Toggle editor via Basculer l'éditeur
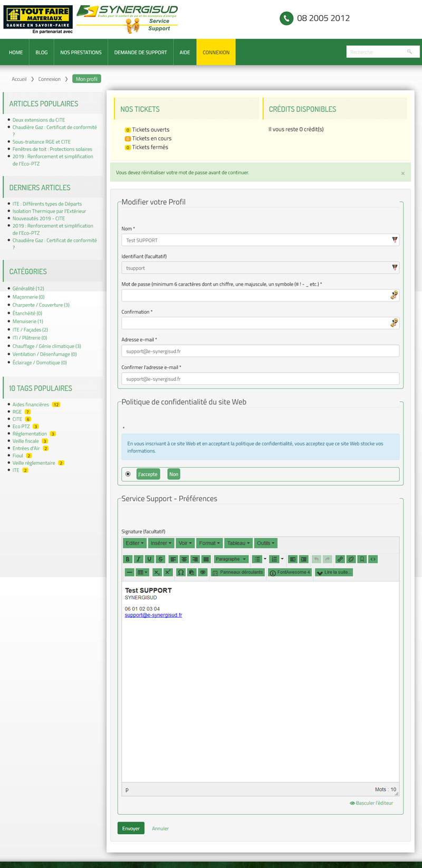Image resolution: width=422 pixels, height=868 pixels. 371,803
